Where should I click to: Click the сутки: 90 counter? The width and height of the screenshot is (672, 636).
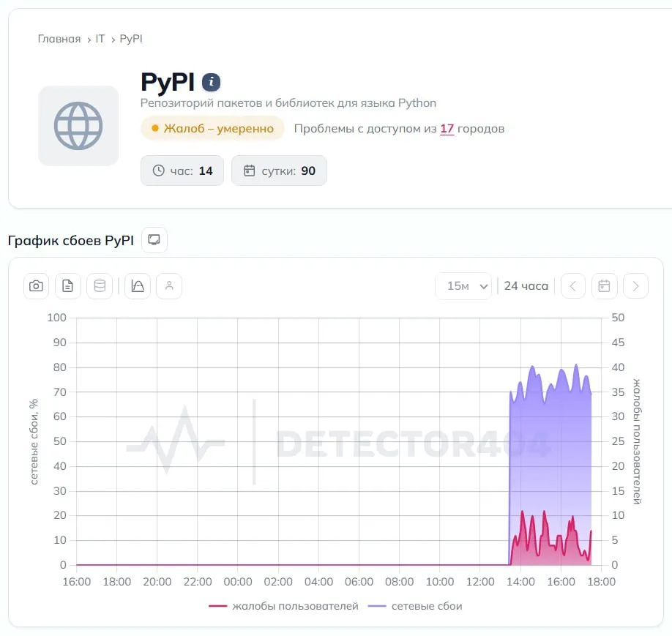[x=279, y=171]
